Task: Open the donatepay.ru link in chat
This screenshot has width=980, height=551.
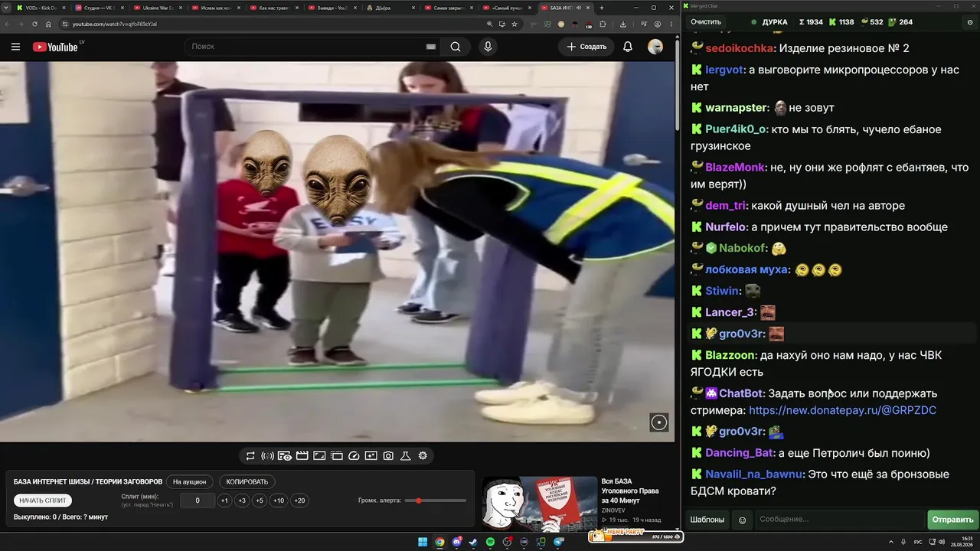Action: (x=843, y=410)
